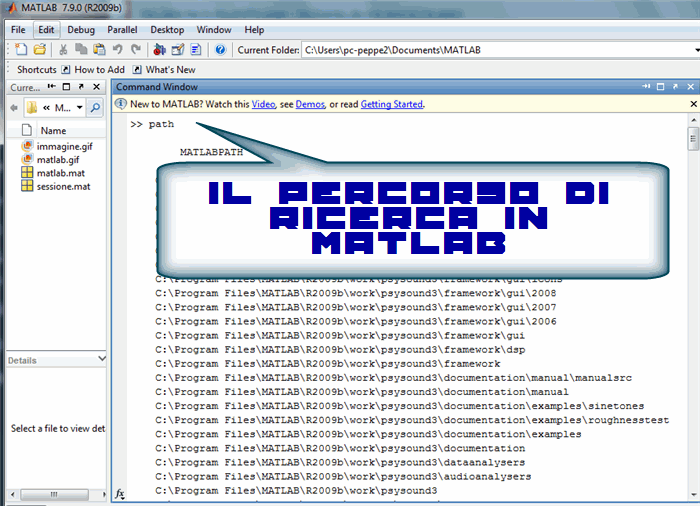Click the blue Help question mark icon

220,50
